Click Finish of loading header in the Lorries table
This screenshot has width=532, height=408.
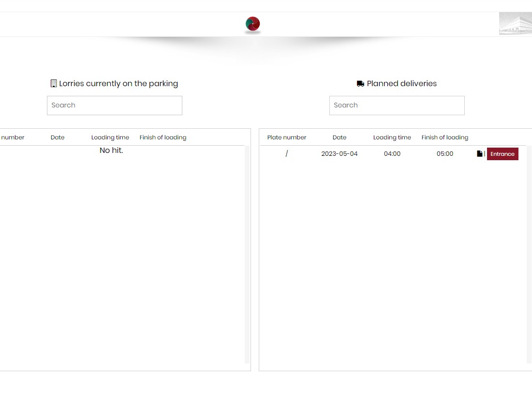click(x=163, y=137)
